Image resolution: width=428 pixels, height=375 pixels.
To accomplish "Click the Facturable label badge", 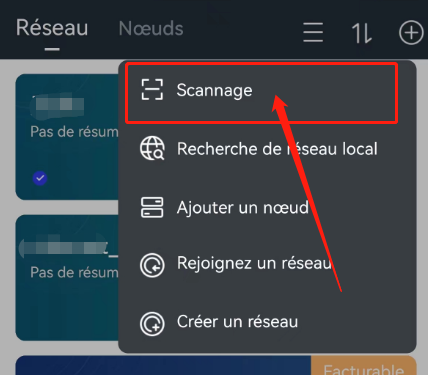I will tap(364, 366).
